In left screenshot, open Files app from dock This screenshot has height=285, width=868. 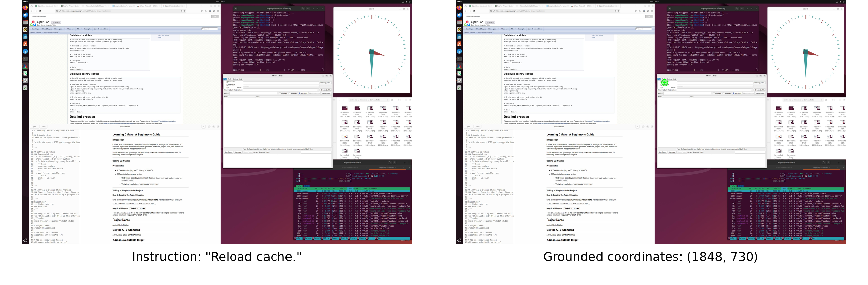(x=25, y=22)
